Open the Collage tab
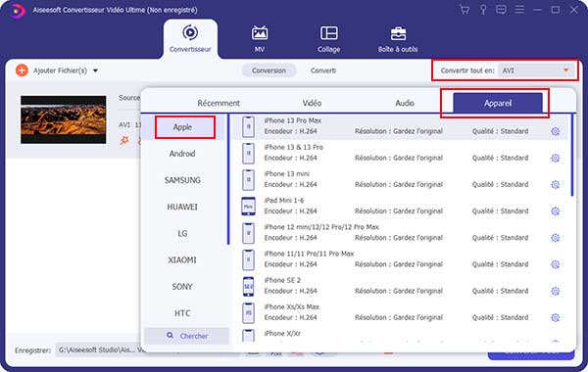 328,39
